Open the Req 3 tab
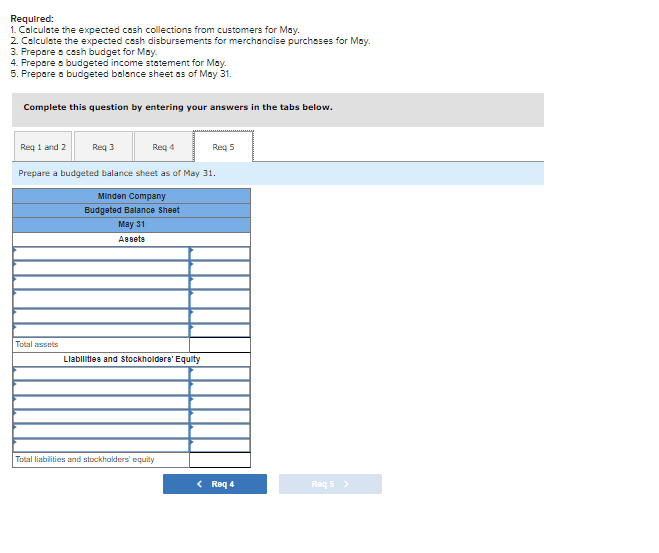The width and height of the screenshot is (659, 553). pyautogui.click(x=103, y=147)
